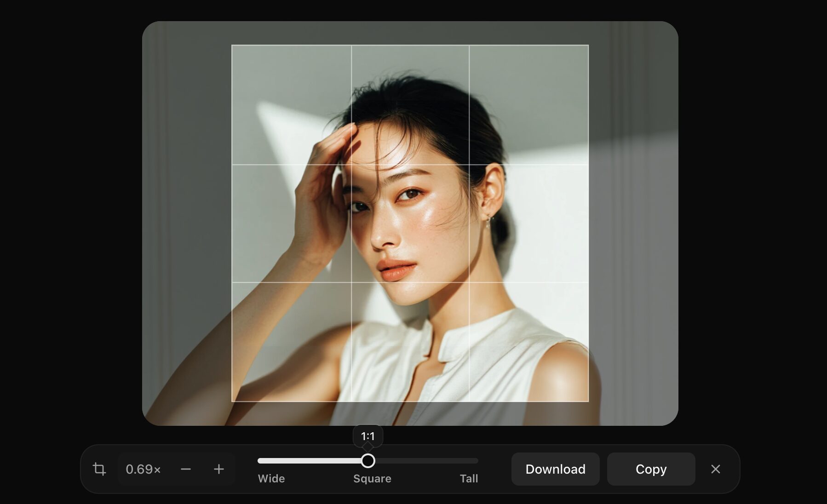This screenshot has height=504, width=827.
Task: Select the Square aspect ratio label
Action: 372,479
